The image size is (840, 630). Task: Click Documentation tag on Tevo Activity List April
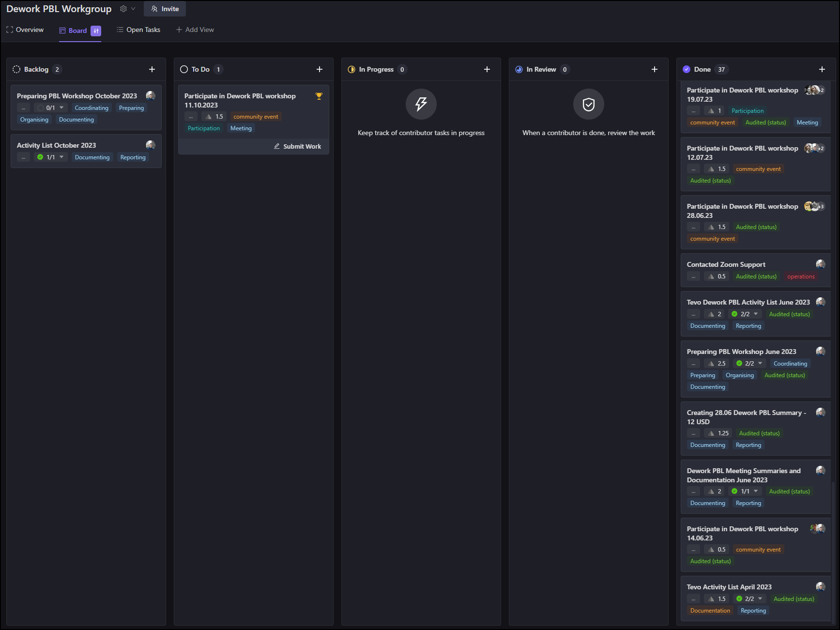(710, 611)
